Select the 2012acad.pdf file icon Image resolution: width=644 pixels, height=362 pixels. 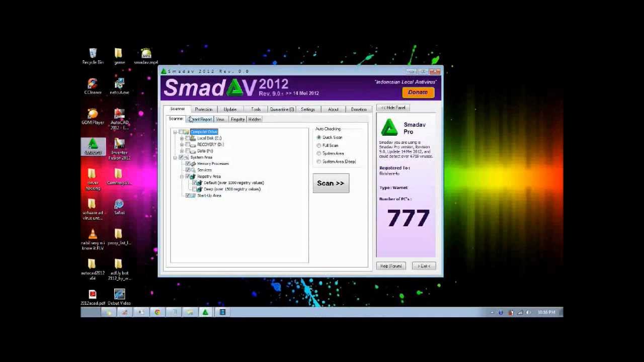[93, 298]
